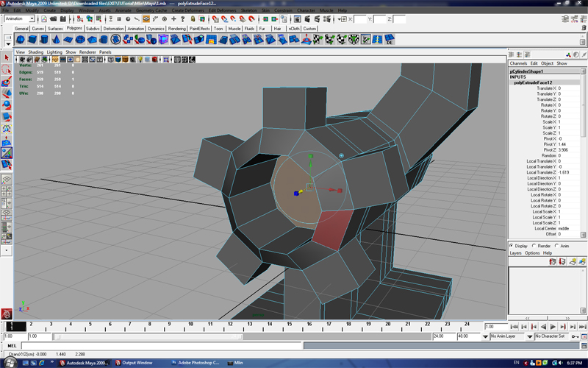Select the Display radio button
The height and width of the screenshot is (368, 588).
(512, 246)
